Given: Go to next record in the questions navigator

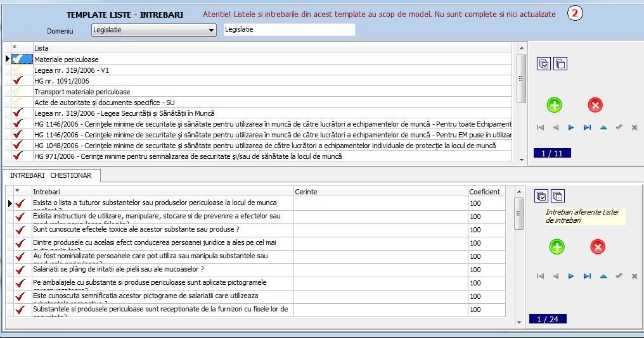Looking at the screenshot, I should point(571,276).
